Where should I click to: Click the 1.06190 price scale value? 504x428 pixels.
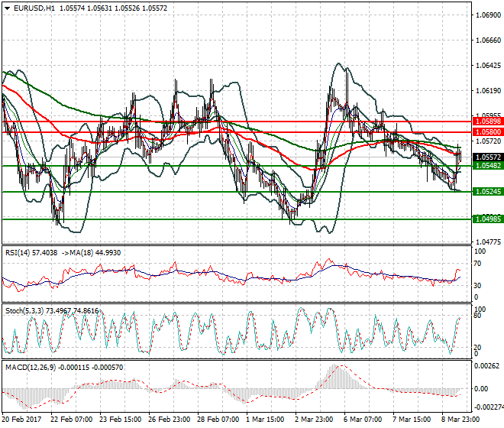point(488,91)
